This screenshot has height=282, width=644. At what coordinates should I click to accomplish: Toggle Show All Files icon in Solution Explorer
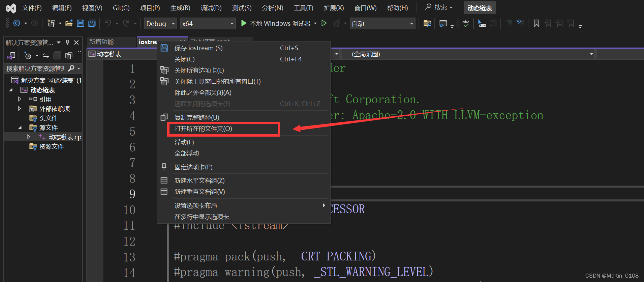point(69,55)
